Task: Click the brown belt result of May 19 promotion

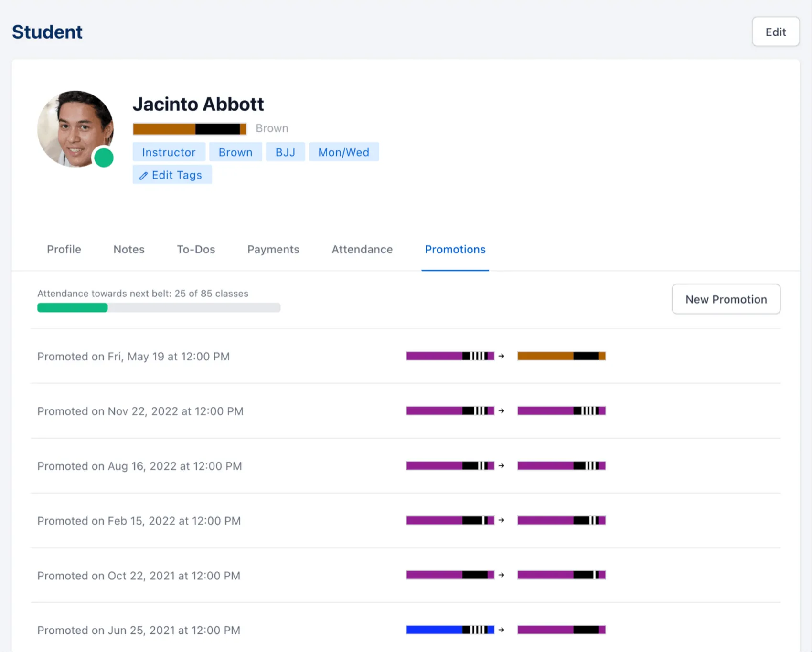Action: (x=561, y=356)
